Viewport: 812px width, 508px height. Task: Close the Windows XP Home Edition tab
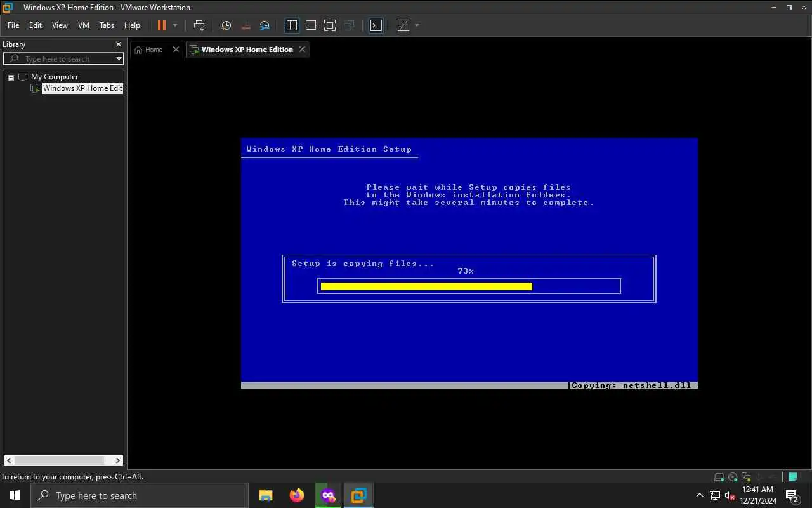point(303,50)
